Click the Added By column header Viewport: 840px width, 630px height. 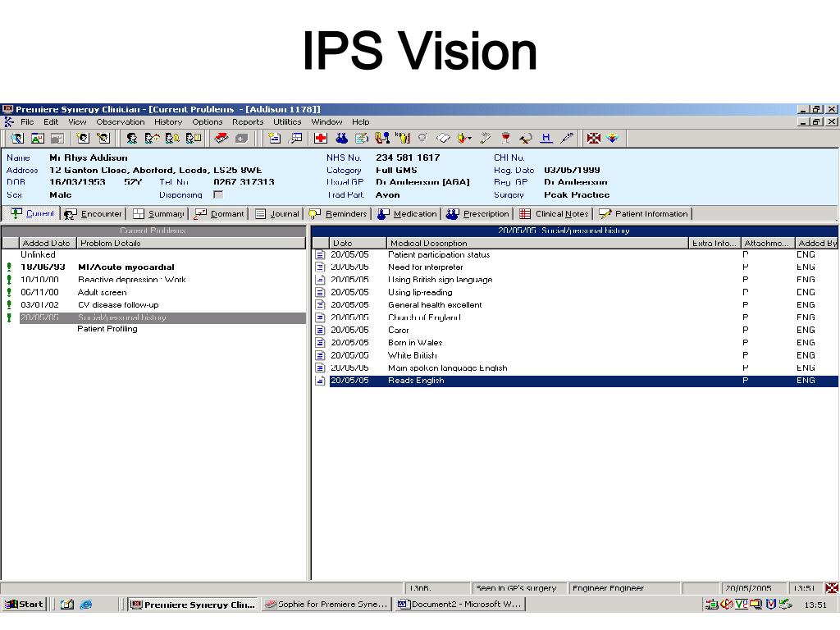pyautogui.click(x=816, y=243)
